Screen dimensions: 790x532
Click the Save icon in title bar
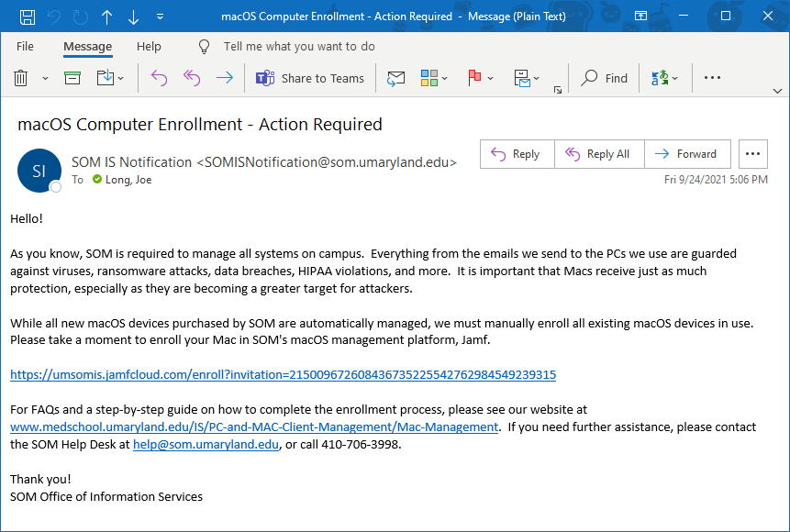[x=28, y=17]
